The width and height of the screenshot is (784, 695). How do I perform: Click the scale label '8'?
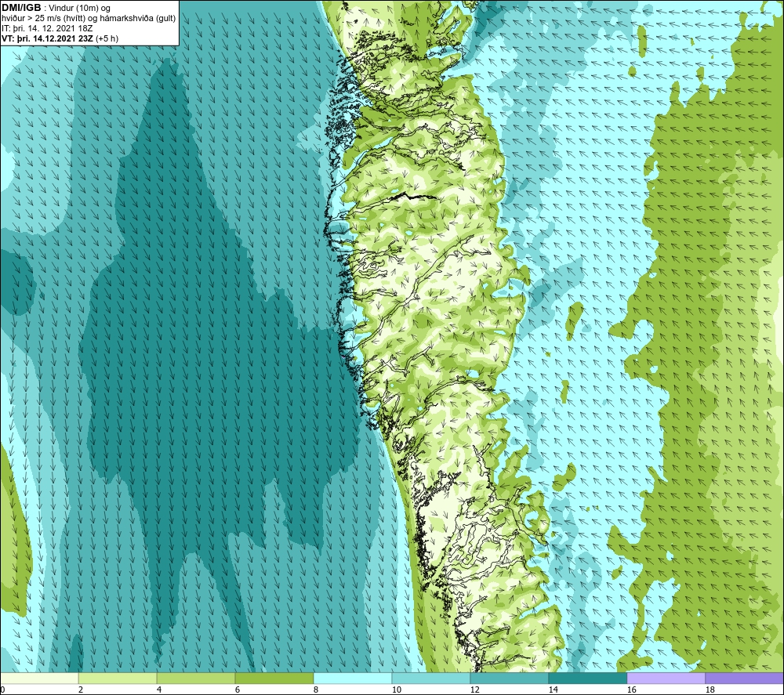pos(315,690)
